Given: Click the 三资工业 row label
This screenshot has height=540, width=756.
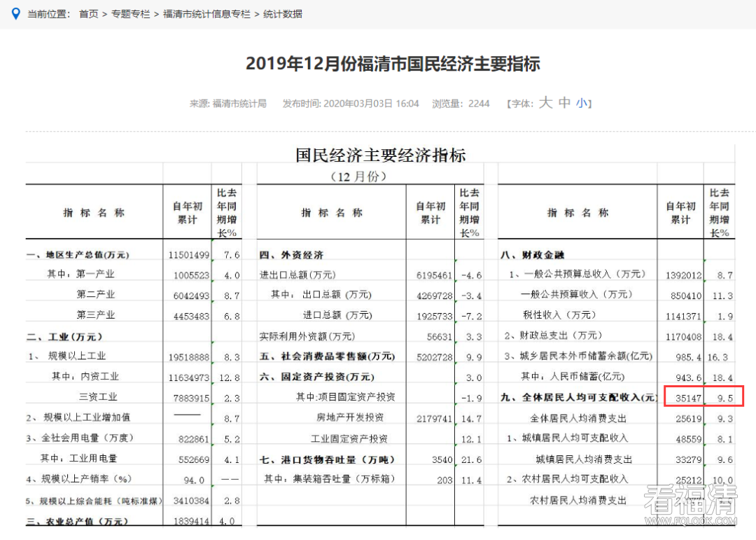Looking at the screenshot, I should [x=99, y=397].
